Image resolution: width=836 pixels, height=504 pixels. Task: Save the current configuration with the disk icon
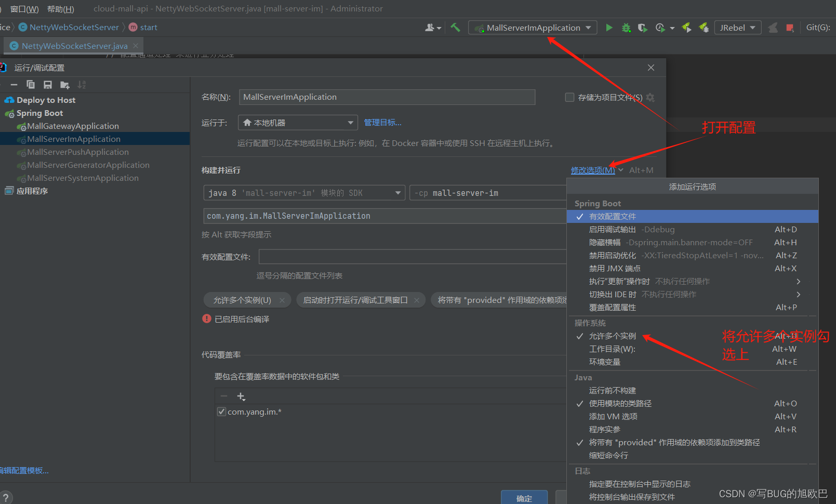[x=48, y=84]
